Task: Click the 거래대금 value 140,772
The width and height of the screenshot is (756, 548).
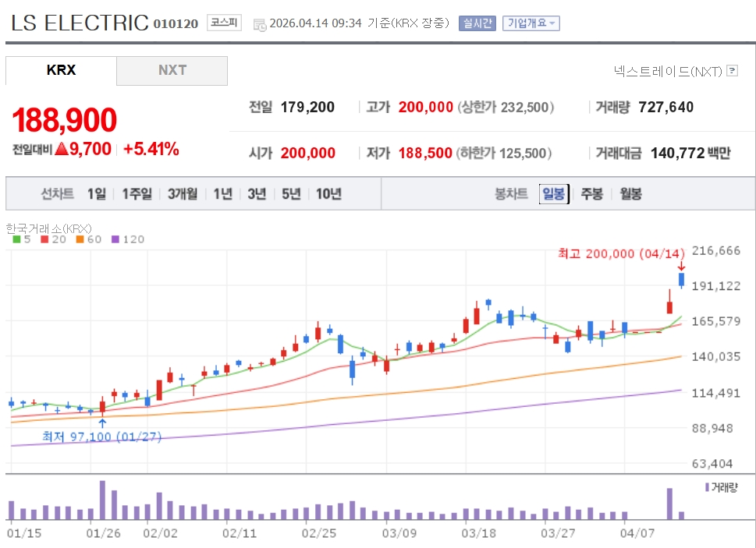Action: pyautogui.click(x=678, y=153)
